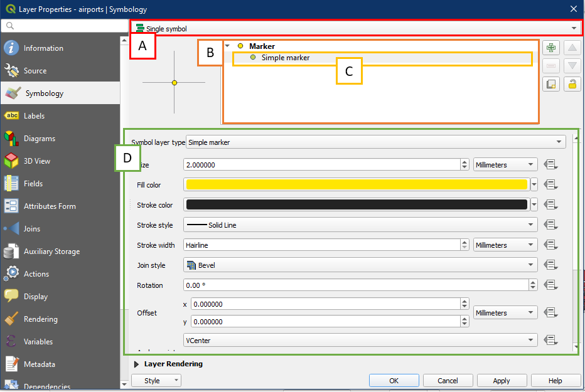This screenshot has height=392, width=585.
Task: Click the Rotation input field
Action: pyautogui.click(x=355, y=285)
